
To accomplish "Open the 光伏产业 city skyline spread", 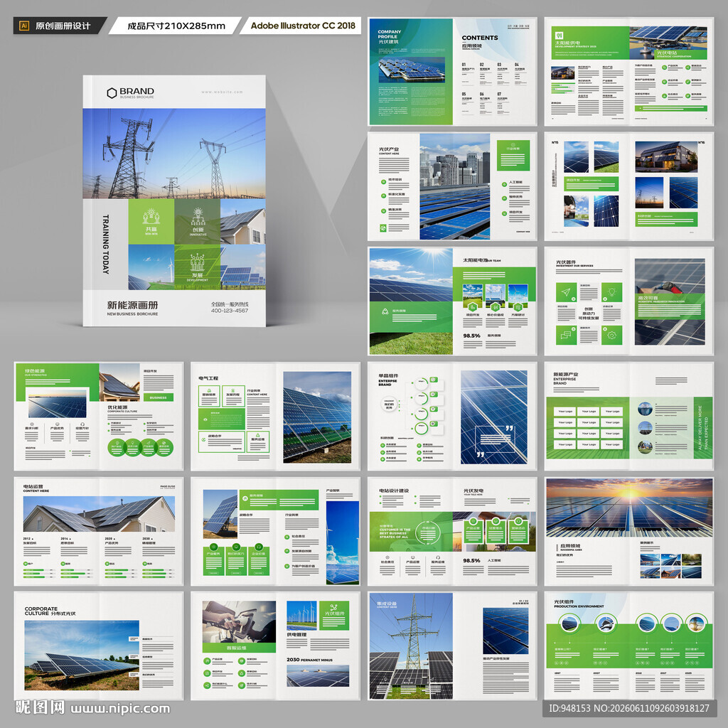I will pos(452,186).
